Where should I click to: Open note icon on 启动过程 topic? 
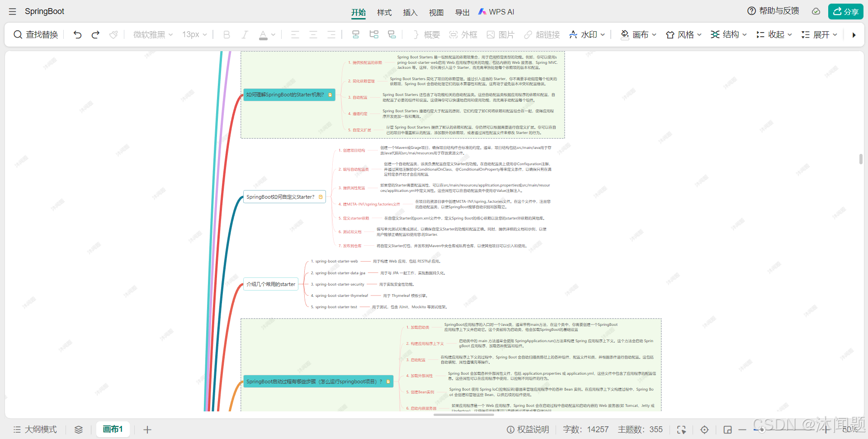pyautogui.click(x=388, y=382)
